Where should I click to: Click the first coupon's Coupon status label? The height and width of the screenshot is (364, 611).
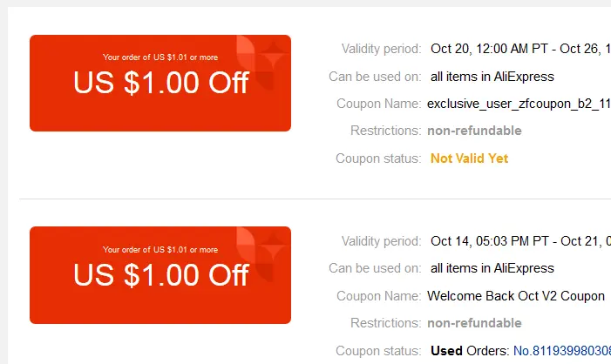point(378,158)
